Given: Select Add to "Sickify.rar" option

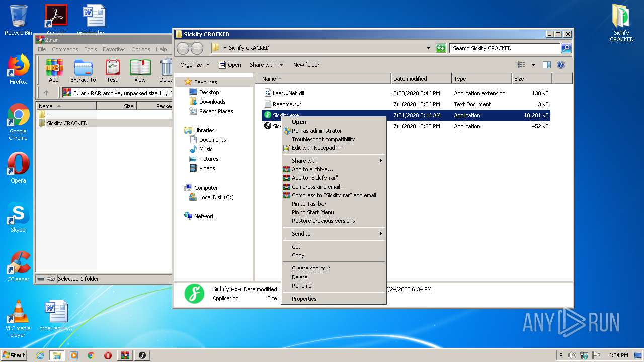Looking at the screenshot, I should [334, 178].
